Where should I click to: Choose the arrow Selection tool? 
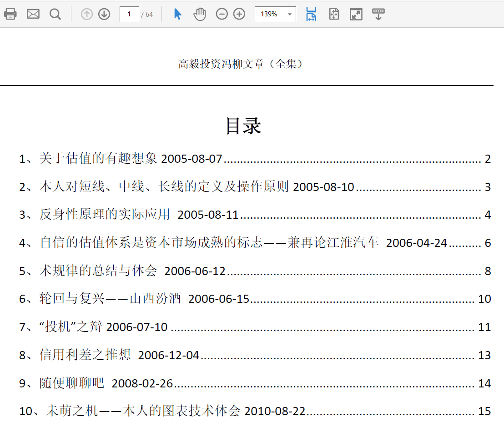(x=178, y=14)
